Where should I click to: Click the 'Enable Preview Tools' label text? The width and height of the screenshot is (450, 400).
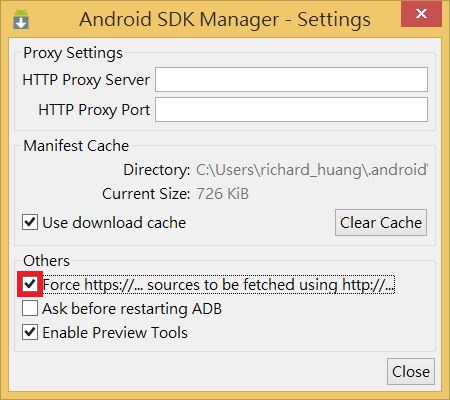point(115,333)
